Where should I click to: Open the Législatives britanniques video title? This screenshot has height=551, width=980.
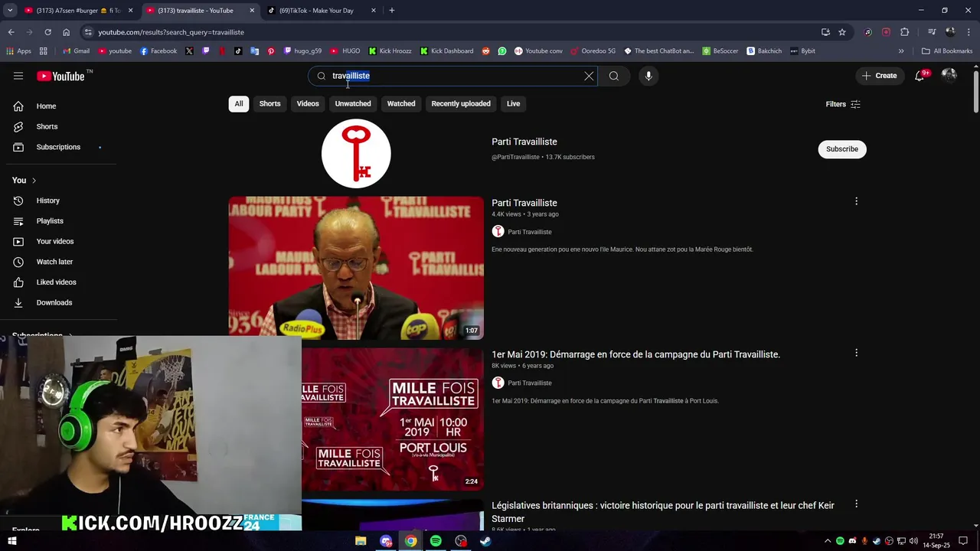pos(663,512)
